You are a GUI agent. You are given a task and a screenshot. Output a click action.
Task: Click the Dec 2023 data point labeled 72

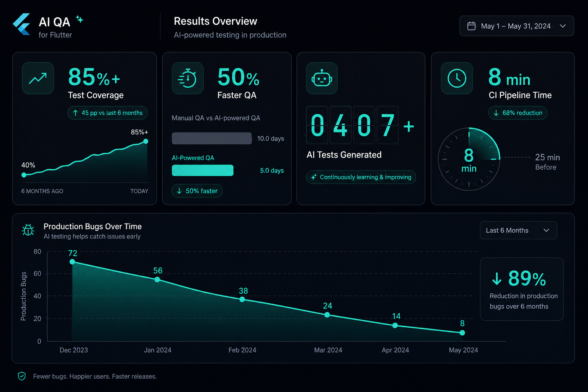(x=72, y=262)
